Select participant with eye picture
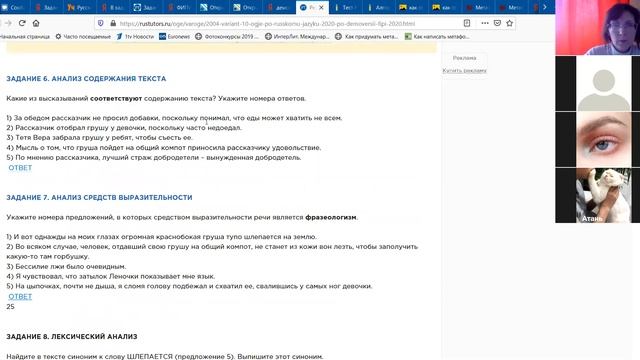This screenshot has width=640, height=360. (x=598, y=140)
